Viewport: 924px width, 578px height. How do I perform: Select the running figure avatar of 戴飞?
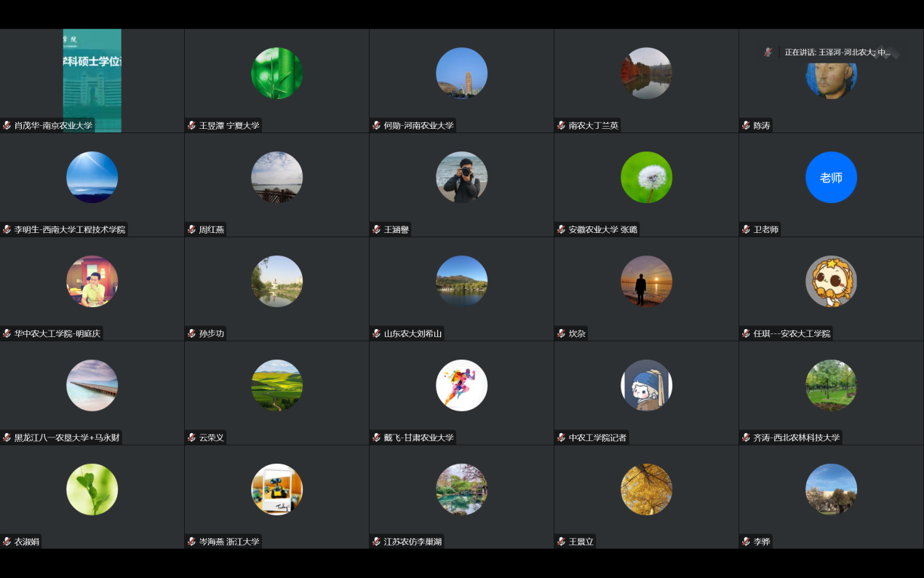click(x=461, y=385)
